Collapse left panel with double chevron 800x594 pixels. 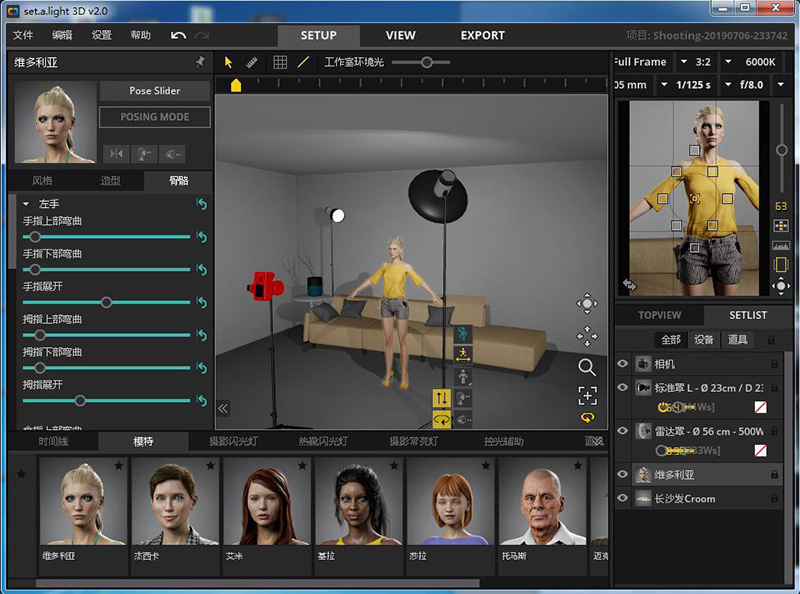[x=223, y=408]
